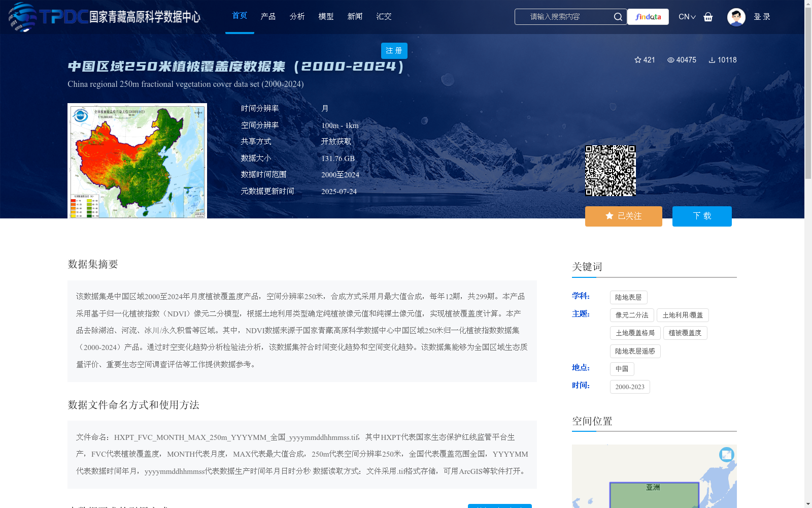Click the 131.76 GB data size value

click(338, 158)
